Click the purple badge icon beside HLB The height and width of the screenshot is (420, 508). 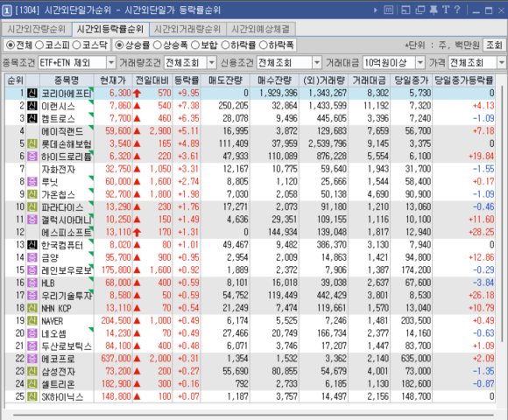(32, 283)
